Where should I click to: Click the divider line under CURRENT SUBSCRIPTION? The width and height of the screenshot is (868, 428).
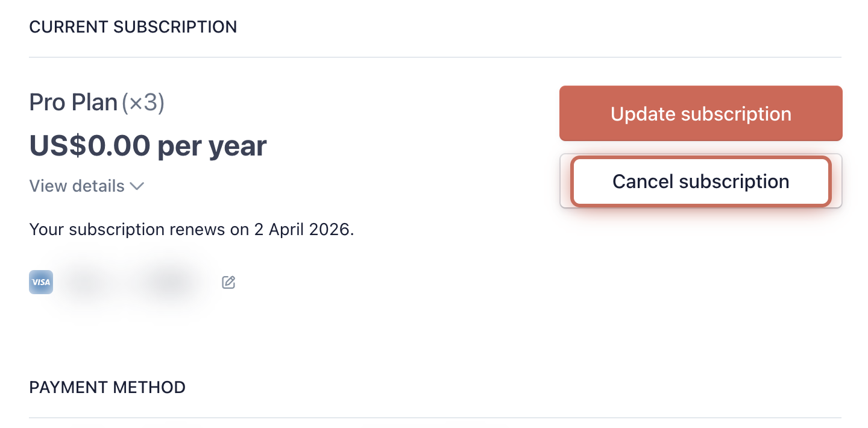click(435, 57)
